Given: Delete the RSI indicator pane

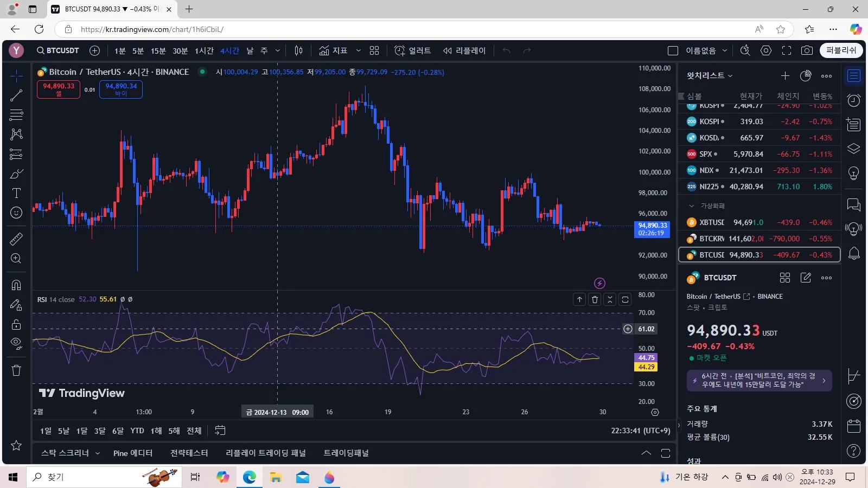Looking at the screenshot, I should pos(595,299).
